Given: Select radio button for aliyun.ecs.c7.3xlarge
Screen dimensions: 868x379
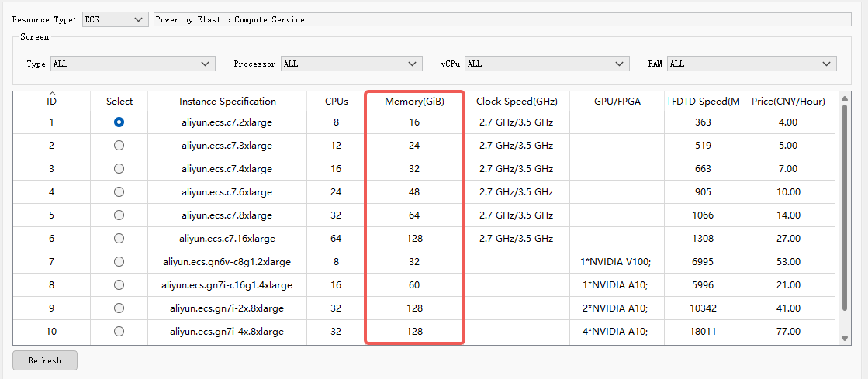Looking at the screenshot, I should [119, 146].
